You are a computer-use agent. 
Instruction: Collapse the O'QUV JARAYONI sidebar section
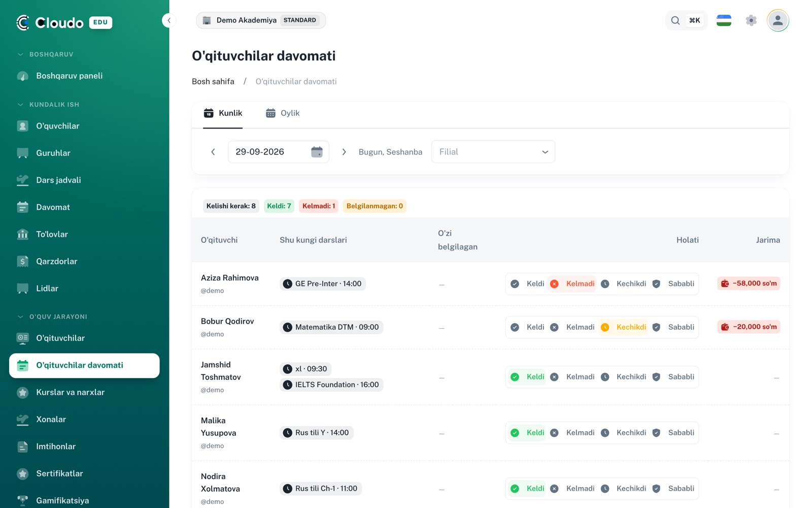click(x=52, y=316)
